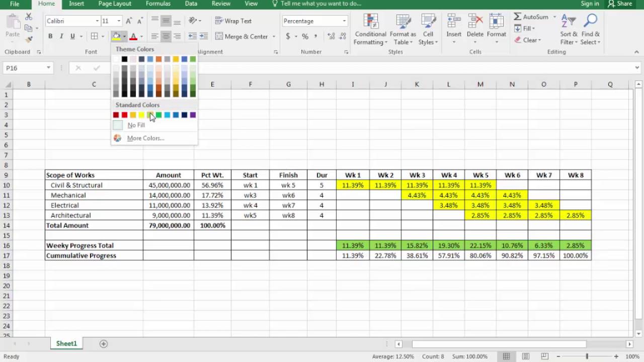Open the font name dropdown showing Calibri

(x=97, y=21)
